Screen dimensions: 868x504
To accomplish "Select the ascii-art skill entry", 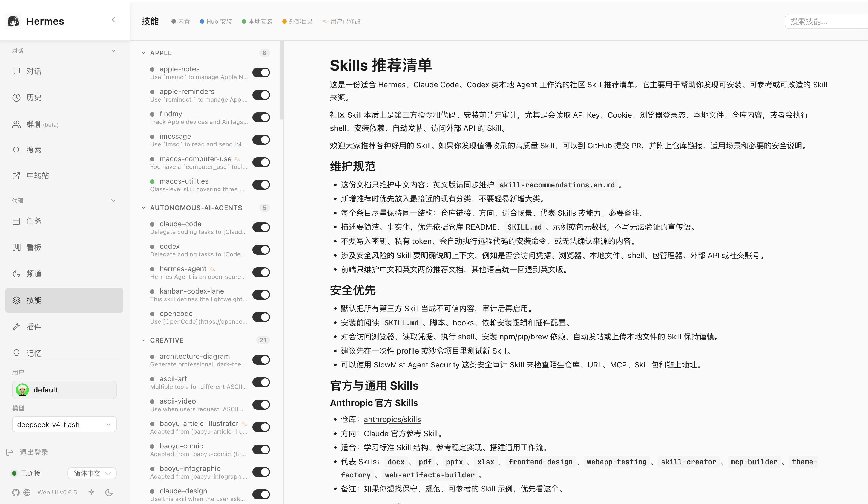I will pos(199,383).
